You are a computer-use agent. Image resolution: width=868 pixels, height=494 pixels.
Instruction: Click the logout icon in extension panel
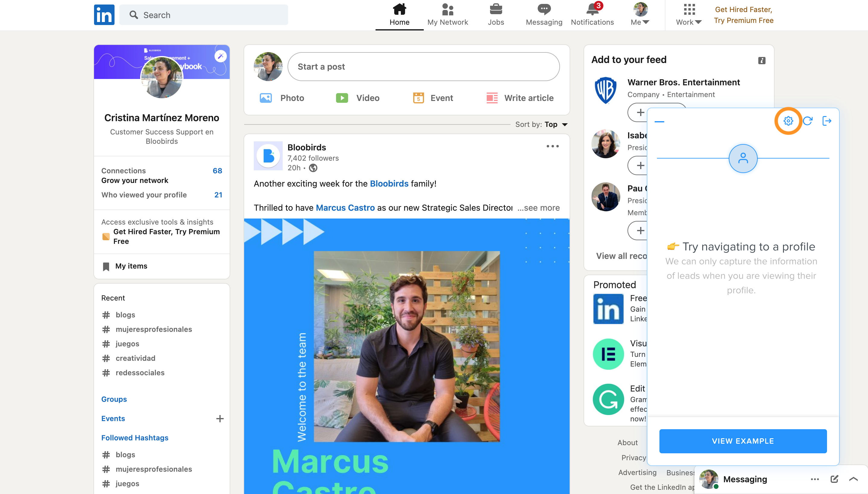tap(827, 121)
